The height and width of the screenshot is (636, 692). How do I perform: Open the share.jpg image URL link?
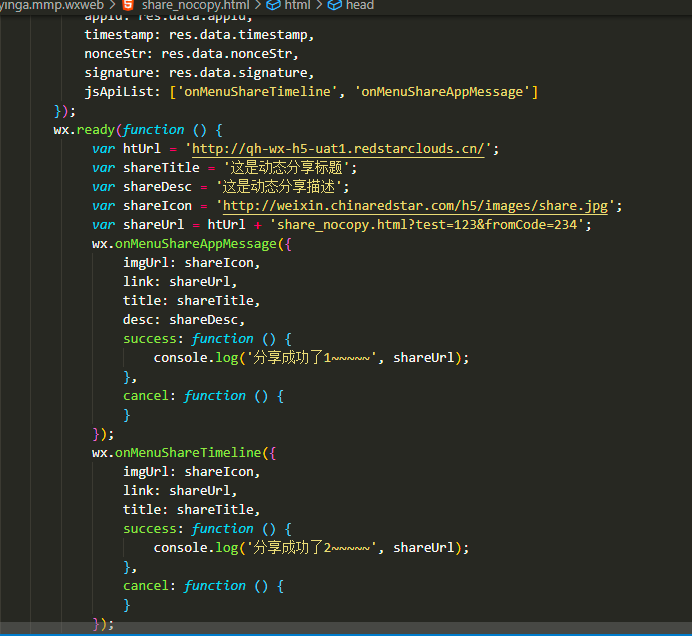[x=415, y=206]
